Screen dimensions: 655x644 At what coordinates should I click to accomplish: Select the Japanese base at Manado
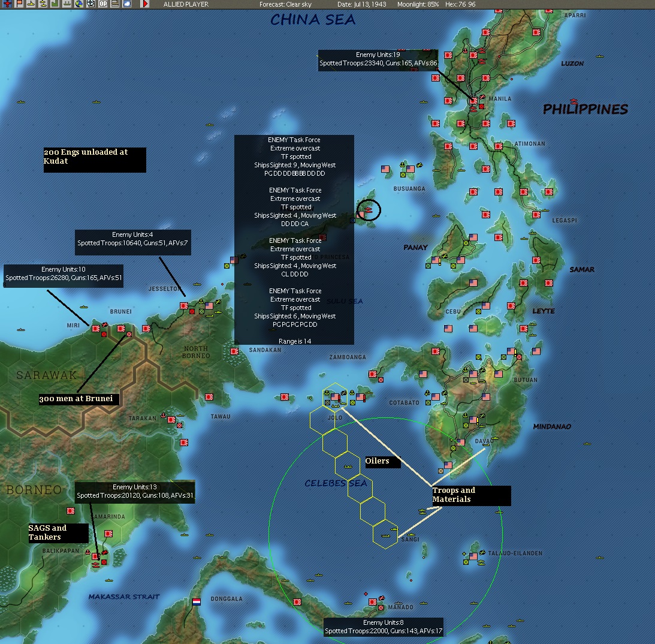pyautogui.click(x=373, y=602)
